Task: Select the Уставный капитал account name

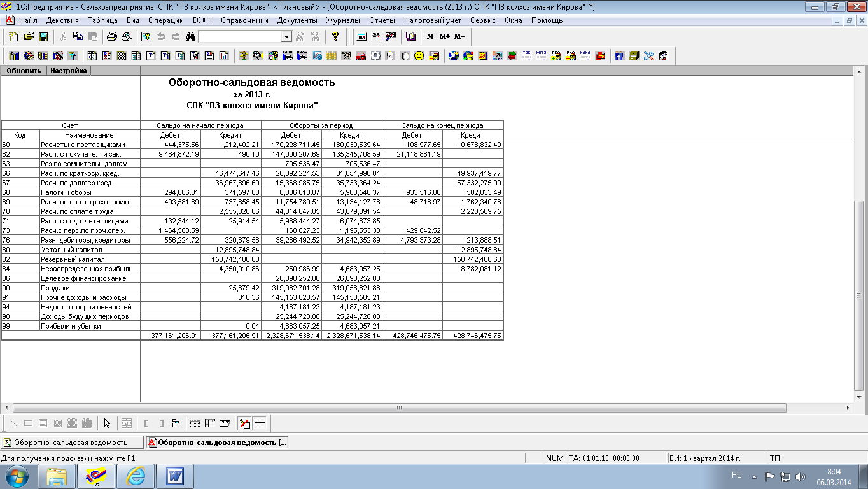Action: click(x=71, y=250)
